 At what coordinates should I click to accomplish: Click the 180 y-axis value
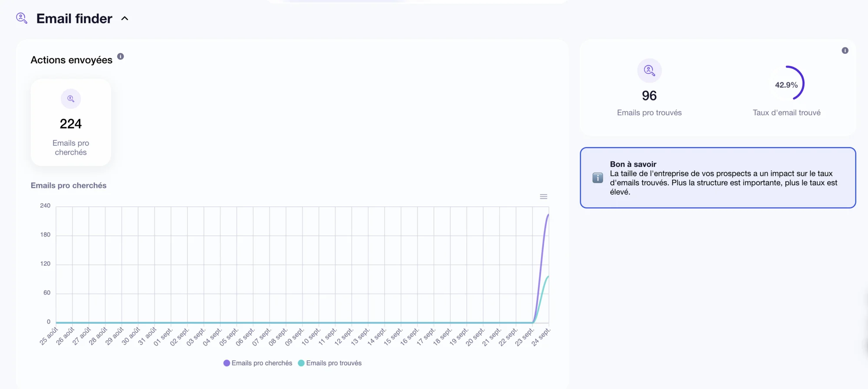(45, 235)
